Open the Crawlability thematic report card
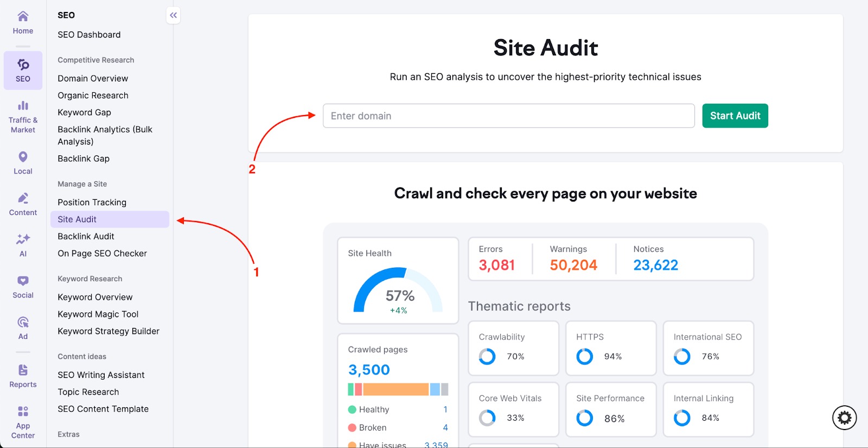Viewport: 868px width, 448px height. coord(513,348)
